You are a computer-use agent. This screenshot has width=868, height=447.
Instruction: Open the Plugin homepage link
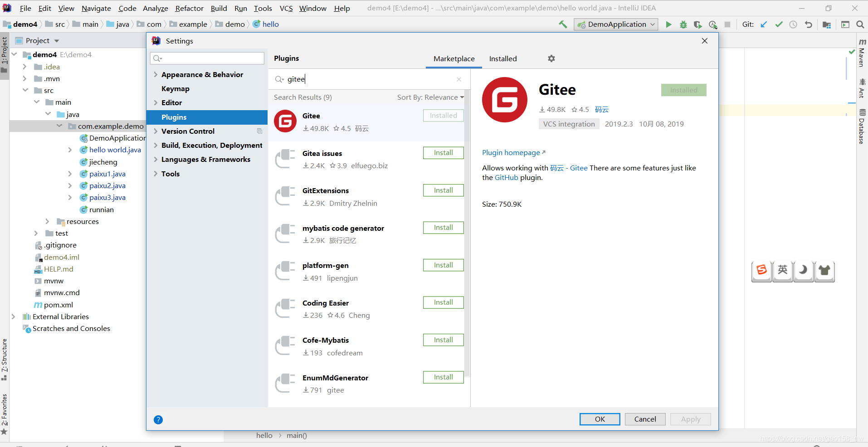point(513,153)
